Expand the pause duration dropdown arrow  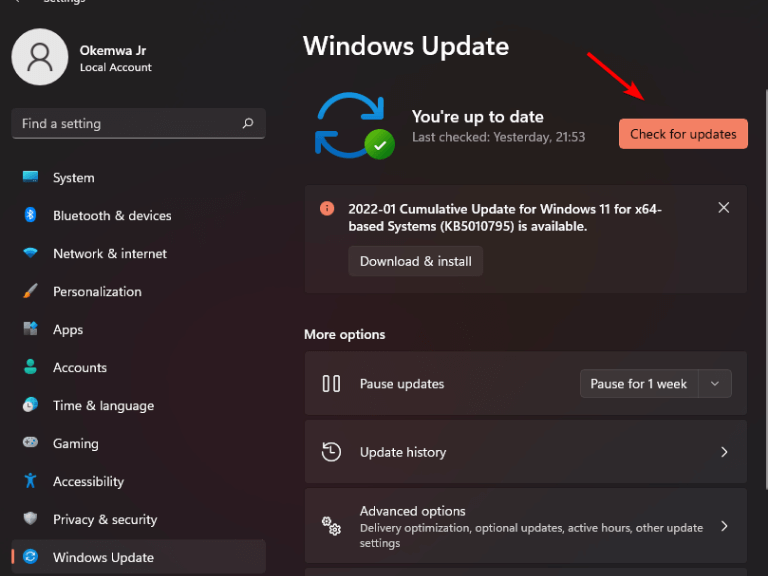click(x=715, y=384)
